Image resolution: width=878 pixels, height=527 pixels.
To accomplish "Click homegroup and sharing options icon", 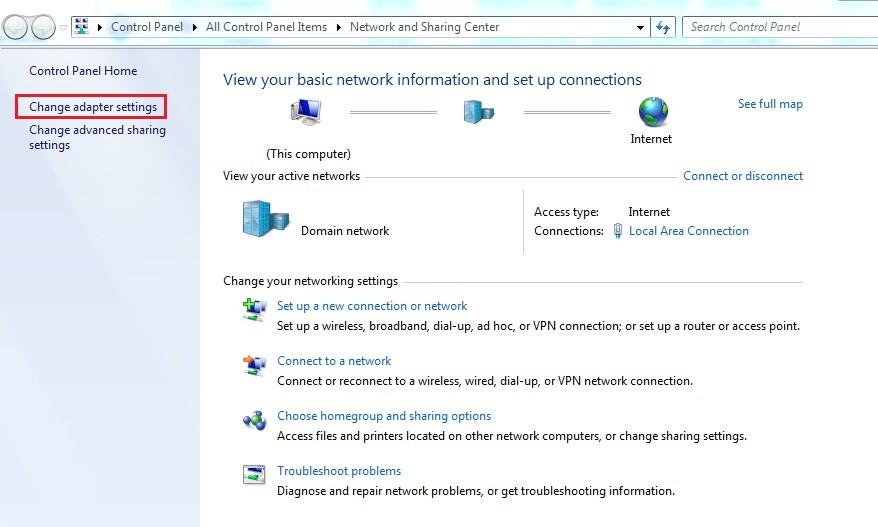I will click(x=254, y=420).
